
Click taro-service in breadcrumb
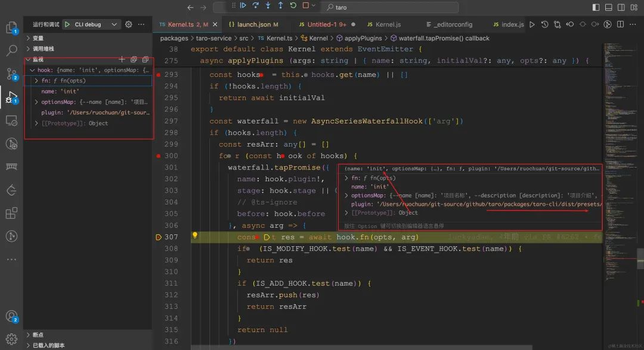coord(213,38)
